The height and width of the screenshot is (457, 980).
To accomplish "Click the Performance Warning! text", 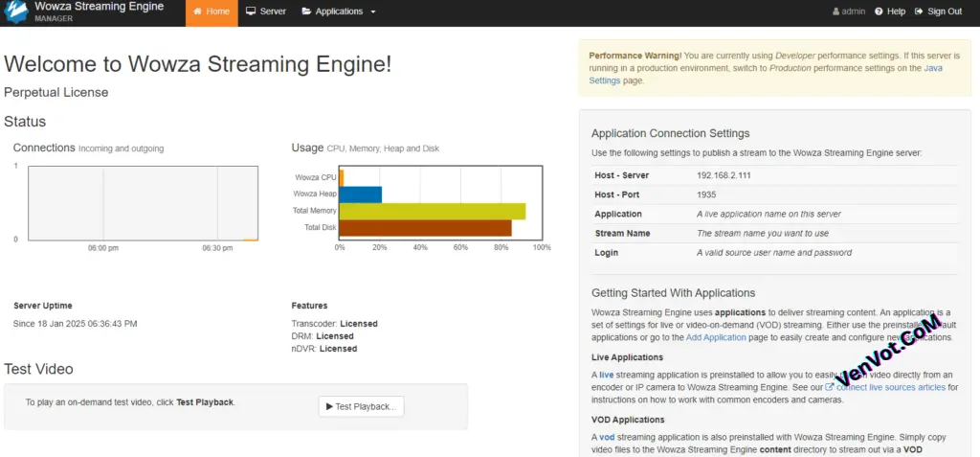I will pos(635,56).
